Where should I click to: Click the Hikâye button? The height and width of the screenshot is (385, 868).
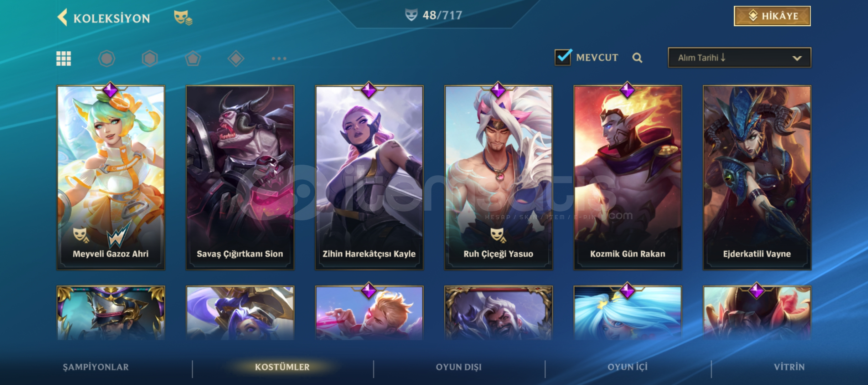click(772, 16)
